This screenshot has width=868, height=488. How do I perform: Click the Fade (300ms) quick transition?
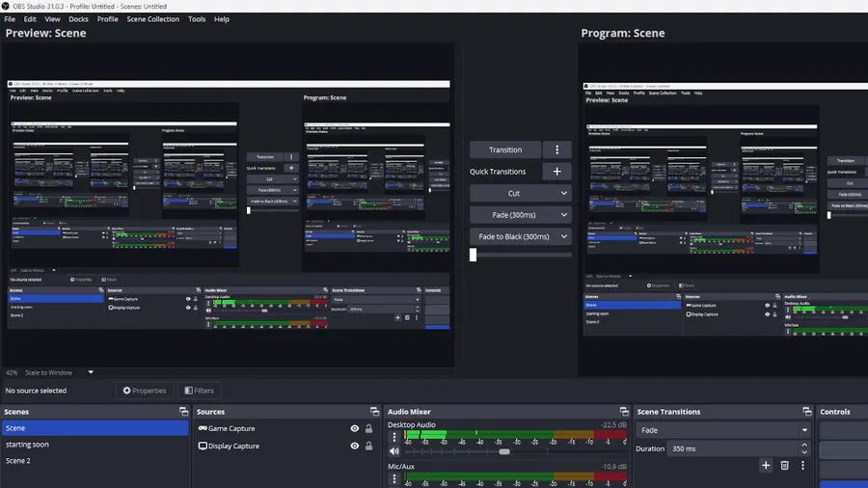point(514,215)
